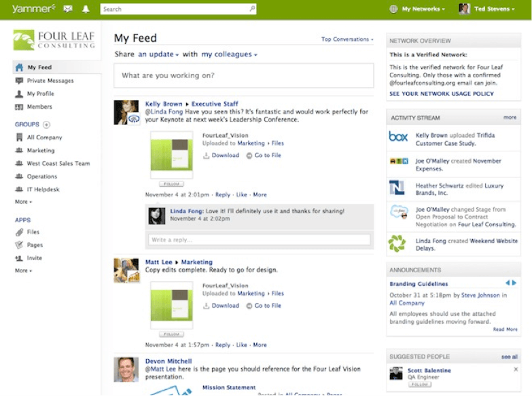Viewport: 532px width, 396px height.
Task: Open the inbox envelope icon in top bar
Action: coord(68,9)
